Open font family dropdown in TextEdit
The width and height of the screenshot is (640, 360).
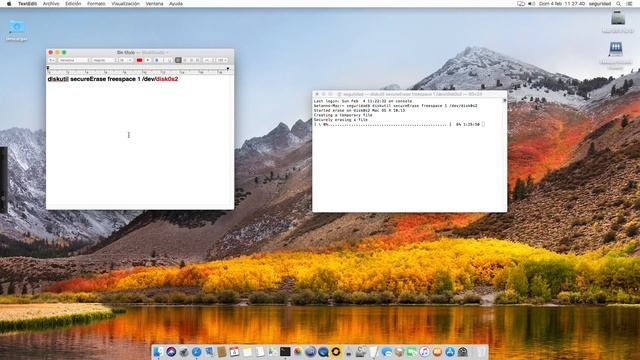(x=73, y=60)
